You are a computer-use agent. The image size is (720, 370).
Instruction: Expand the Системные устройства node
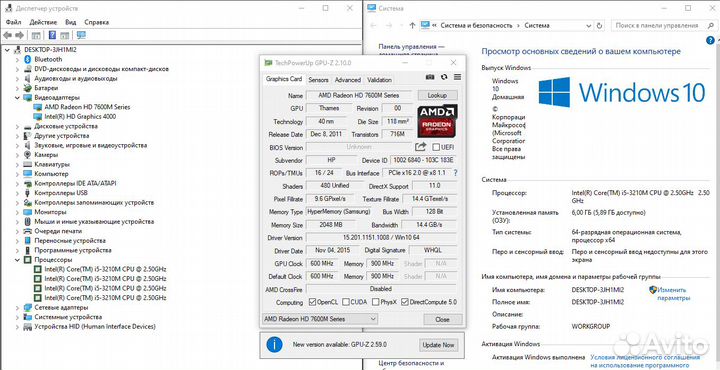click(17, 317)
